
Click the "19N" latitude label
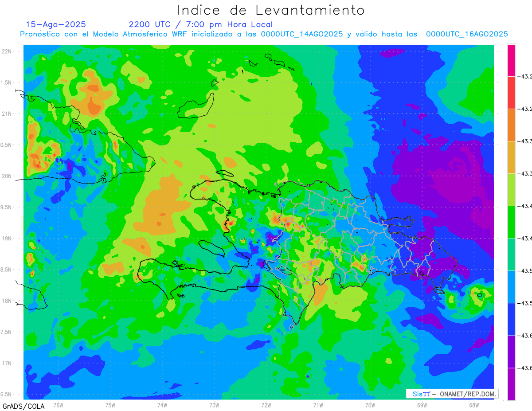[7, 239]
